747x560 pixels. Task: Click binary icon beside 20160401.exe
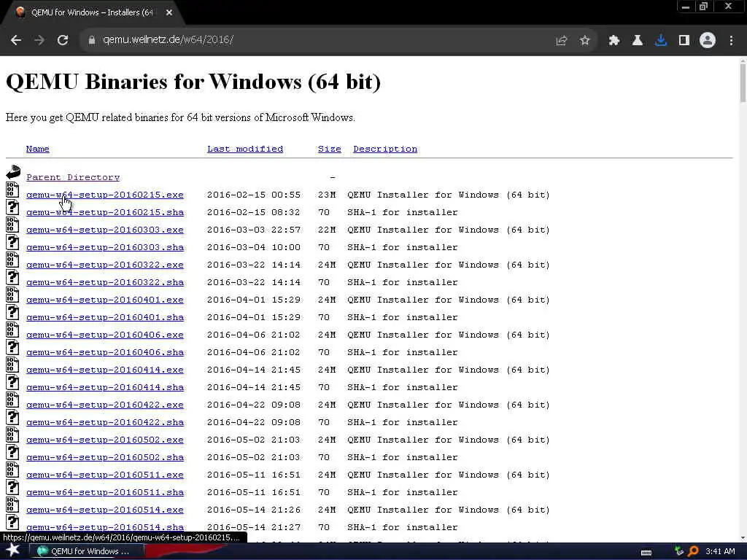click(x=12, y=295)
